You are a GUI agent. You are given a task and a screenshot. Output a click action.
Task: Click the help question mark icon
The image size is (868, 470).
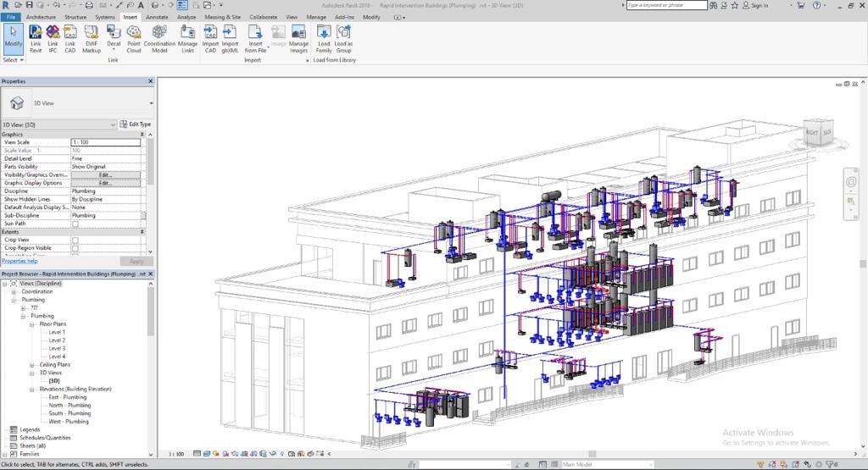pos(816,5)
